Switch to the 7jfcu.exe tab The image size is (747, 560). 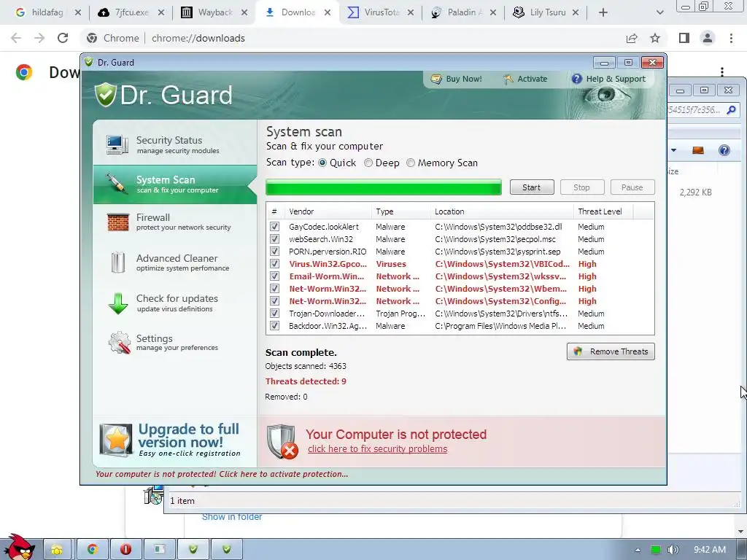click(x=130, y=13)
